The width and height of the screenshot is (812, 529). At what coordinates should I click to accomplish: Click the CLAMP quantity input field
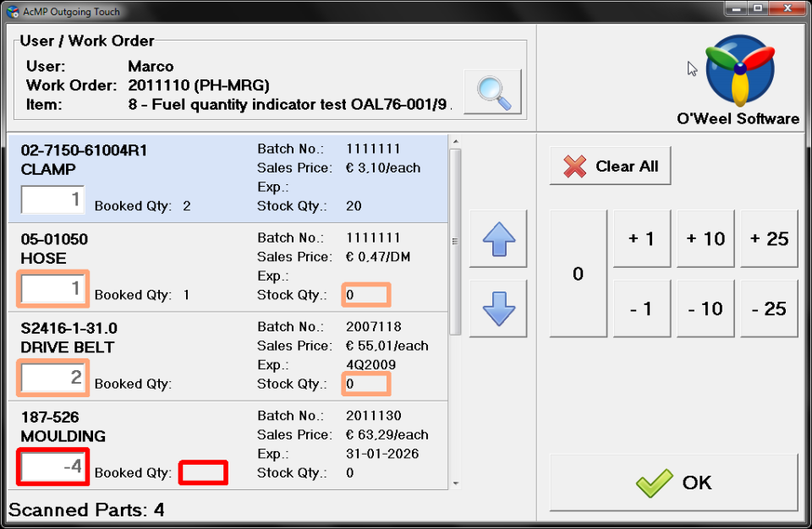coord(52,199)
